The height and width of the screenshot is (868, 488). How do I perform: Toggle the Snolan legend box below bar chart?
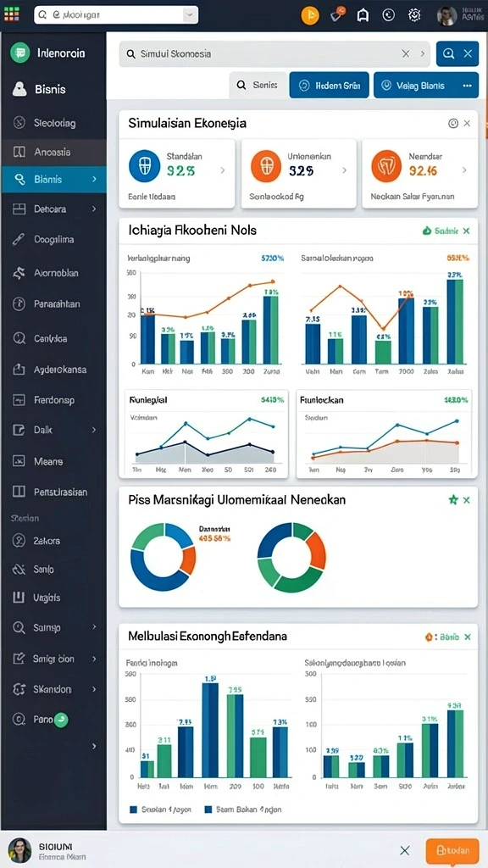click(133, 810)
